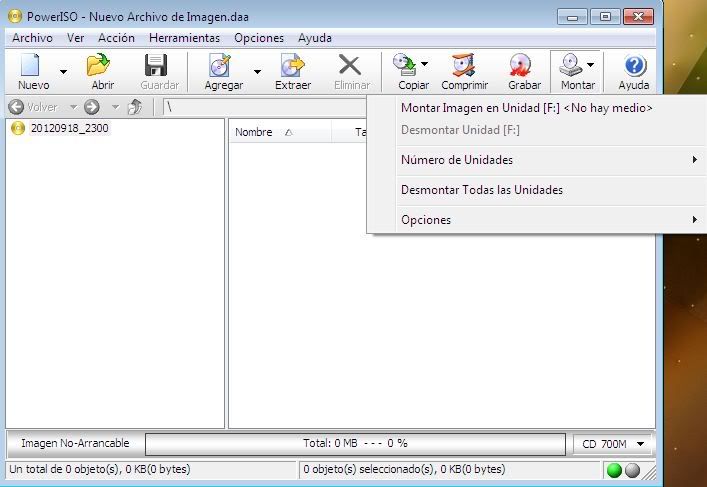The width and height of the screenshot is (707, 487).
Task: Expand the Agregar dropdown arrow
Action: pos(257,71)
